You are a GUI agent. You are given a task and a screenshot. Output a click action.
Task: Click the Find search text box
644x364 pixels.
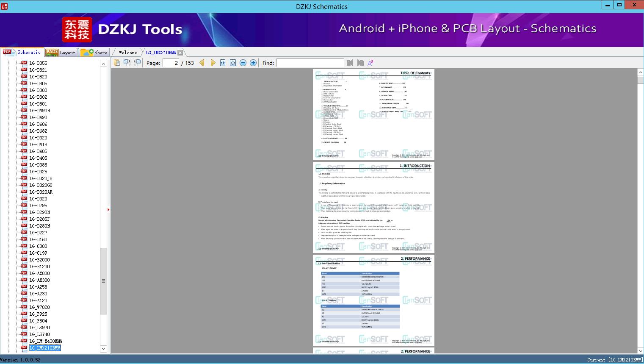click(x=310, y=63)
